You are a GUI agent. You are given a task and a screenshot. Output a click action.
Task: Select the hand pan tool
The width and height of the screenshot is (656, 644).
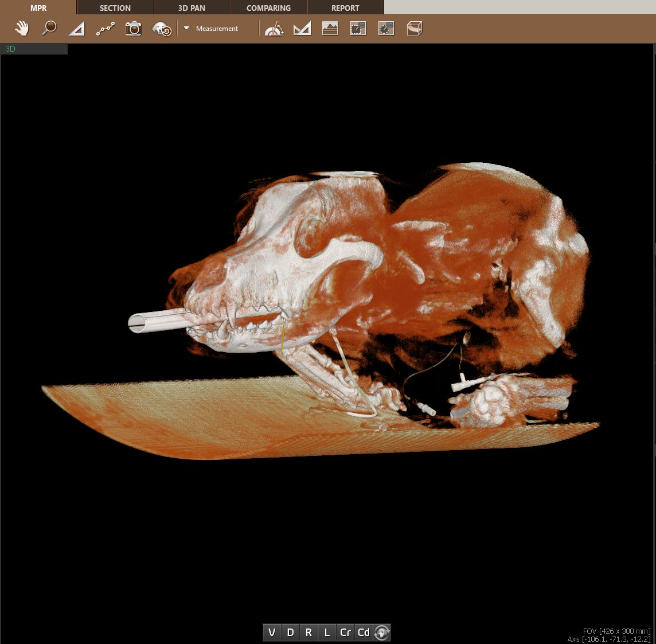pyautogui.click(x=22, y=28)
